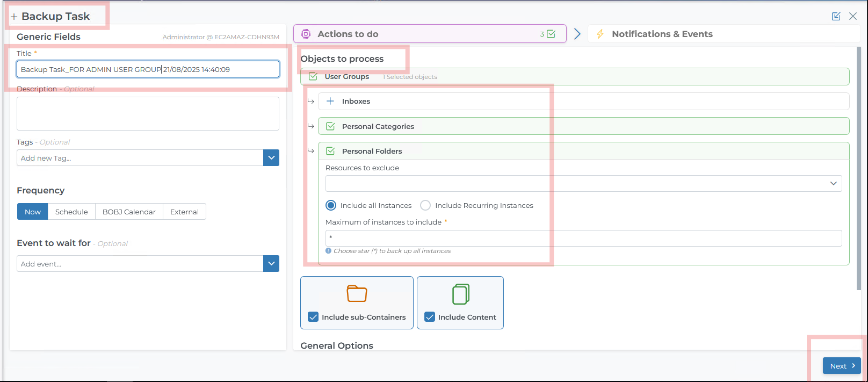Switch to the Actions to do tab
Viewport: 868px width, 382px height.
point(430,34)
